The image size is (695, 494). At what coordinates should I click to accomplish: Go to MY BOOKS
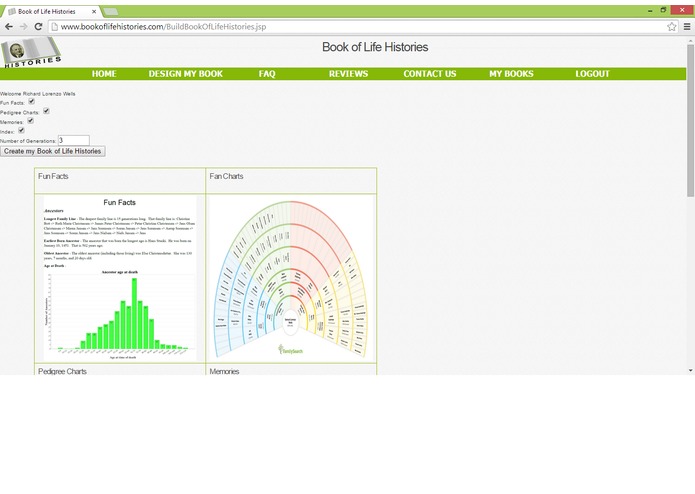511,74
